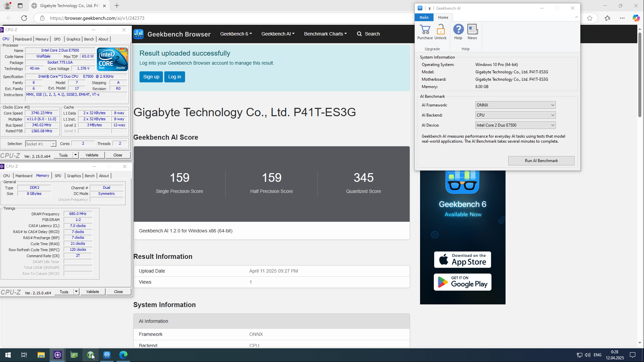Click the DRAM Frequency 680.0 MHz value
The image size is (644, 362).
point(78,214)
